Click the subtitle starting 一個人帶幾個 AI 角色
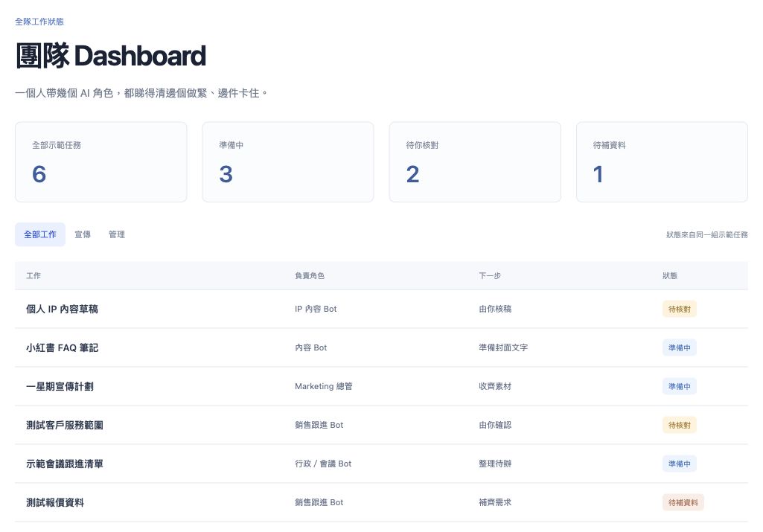Image resolution: width=763 pixels, height=532 pixels. (141, 93)
